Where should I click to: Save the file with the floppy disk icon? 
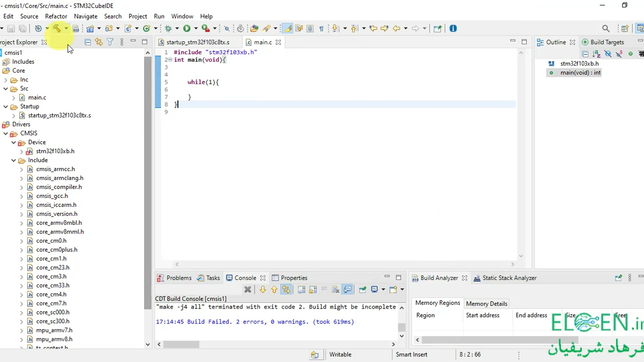[11, 28]
